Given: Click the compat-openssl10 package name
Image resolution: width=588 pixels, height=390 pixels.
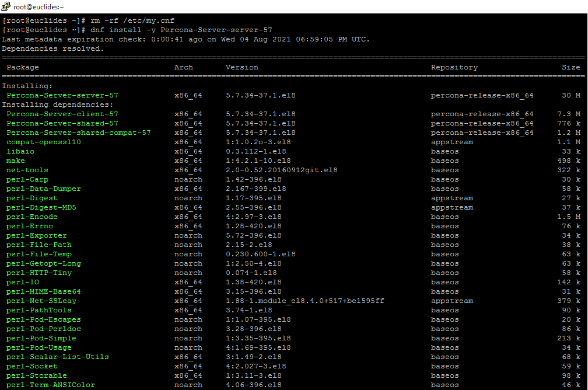Looking at the screenshot, I should point(44,142).
